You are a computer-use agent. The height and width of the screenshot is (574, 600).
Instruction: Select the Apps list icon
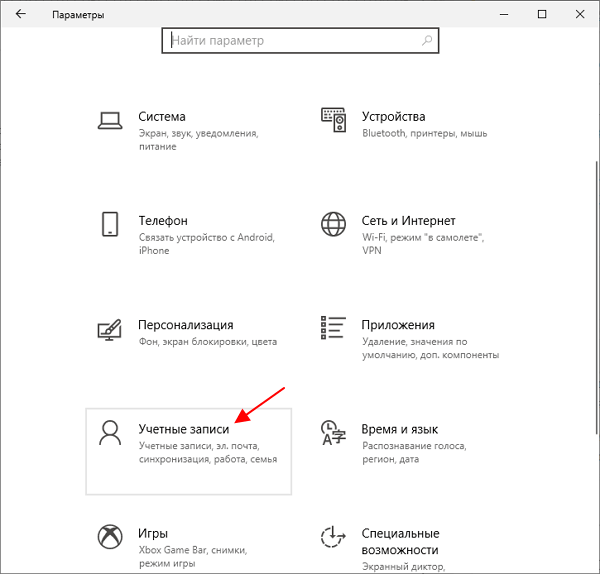[333, 328]
